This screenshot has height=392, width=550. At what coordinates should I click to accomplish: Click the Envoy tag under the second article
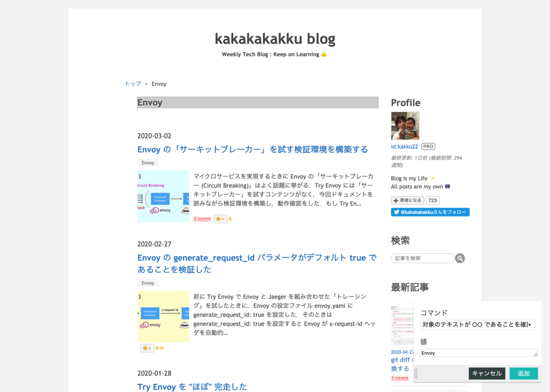148,283
